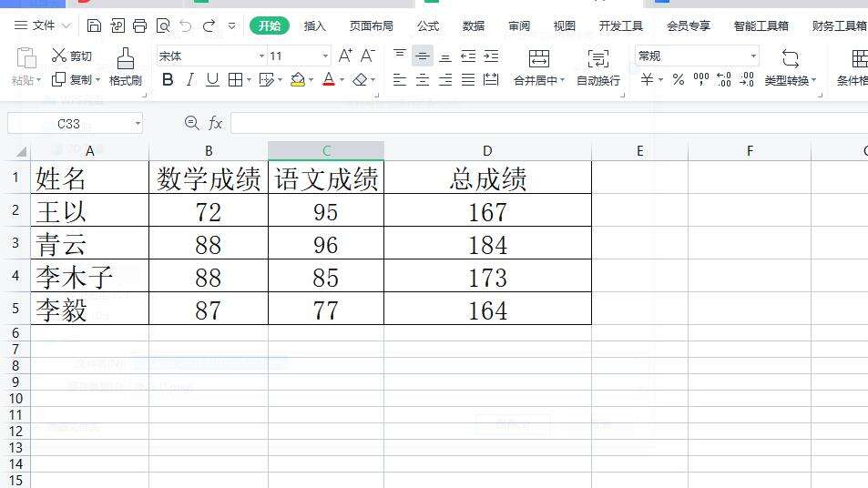Click Wrap Text (自动换行)
This screenshot has height=488, width=868.
point(598,67)
